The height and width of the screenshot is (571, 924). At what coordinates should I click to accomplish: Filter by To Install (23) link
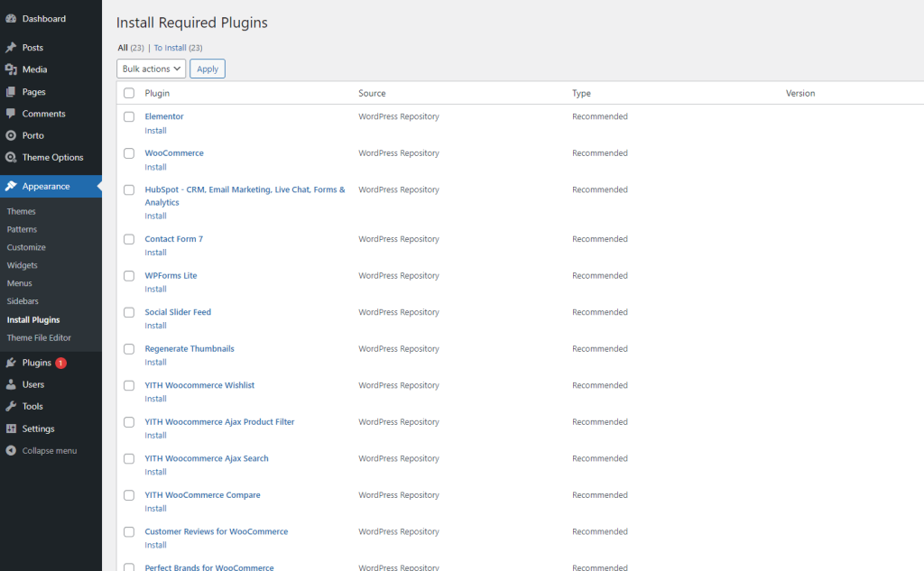click(x=178, y=48)
